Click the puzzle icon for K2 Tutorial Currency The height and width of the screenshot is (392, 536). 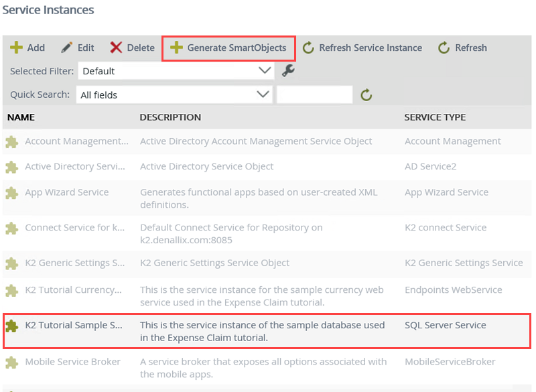(x=12, y=291)
